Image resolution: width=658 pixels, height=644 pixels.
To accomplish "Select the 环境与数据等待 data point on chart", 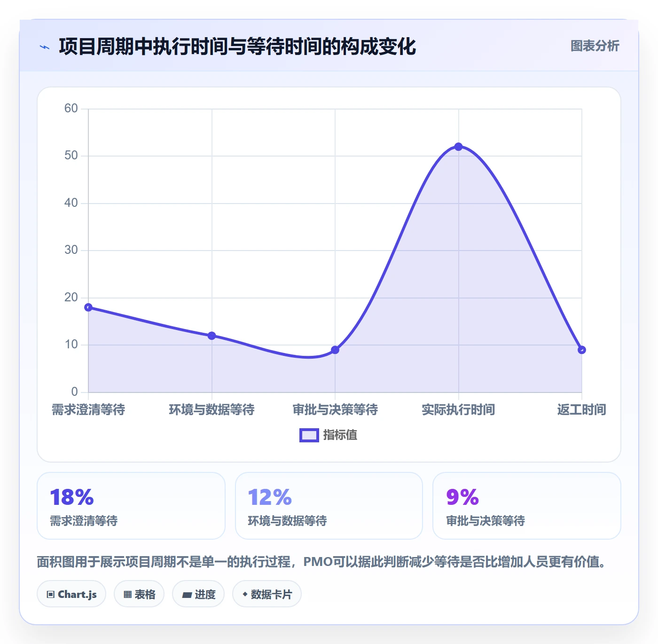I will [212, 336].
